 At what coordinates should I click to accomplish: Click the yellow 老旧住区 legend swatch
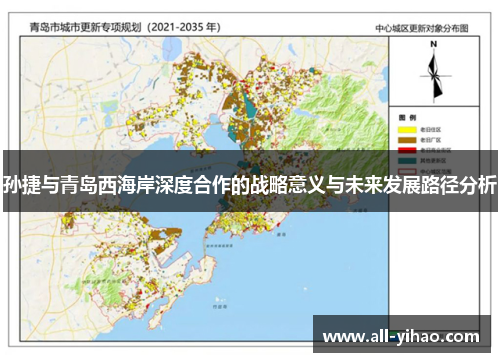click(407, 130)
